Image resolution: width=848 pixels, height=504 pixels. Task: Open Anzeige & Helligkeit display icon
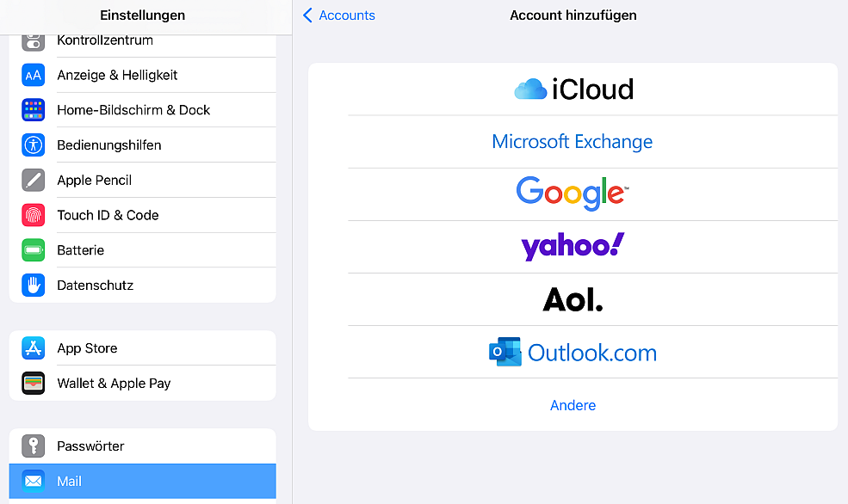[33, 75]
